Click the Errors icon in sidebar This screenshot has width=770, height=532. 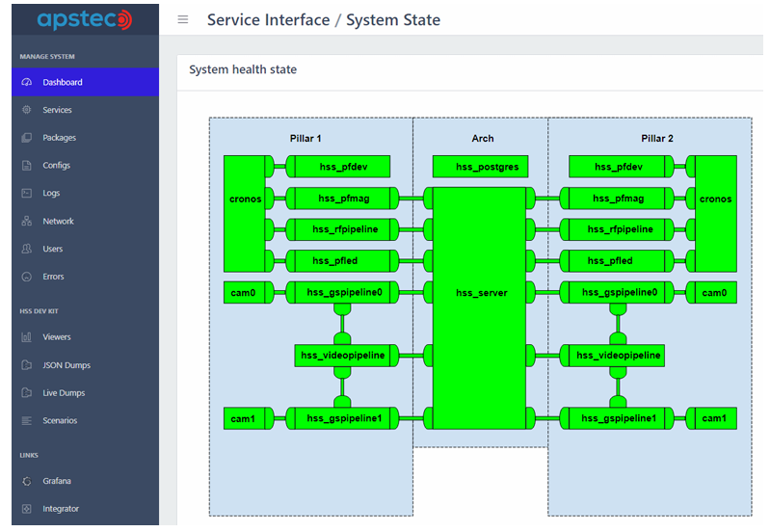coord(26,277)
